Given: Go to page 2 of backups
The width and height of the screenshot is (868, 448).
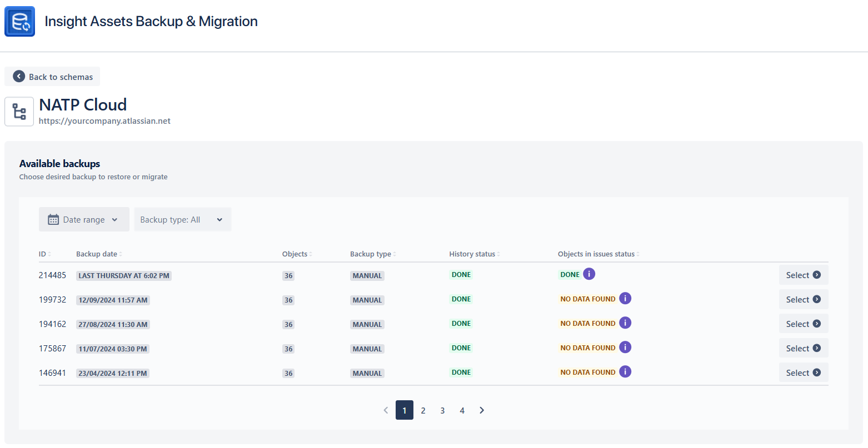Looking at the screenshot, I should pyautogui.click(x=423, y=410).
